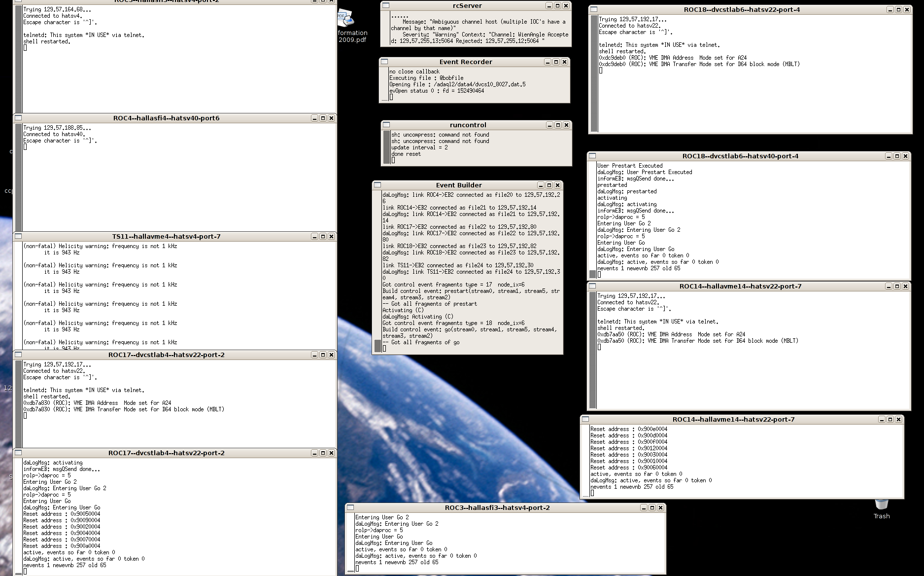Open window menu icon of Event Builder
This screenshot has width=924, height=576.
click(377, 185)
